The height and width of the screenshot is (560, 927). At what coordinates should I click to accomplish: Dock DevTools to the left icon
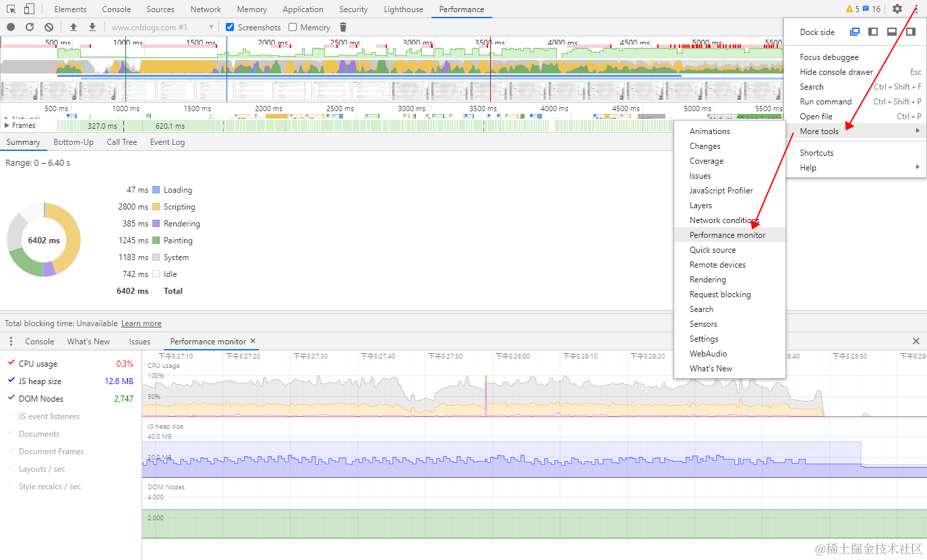tap(873, 32)
